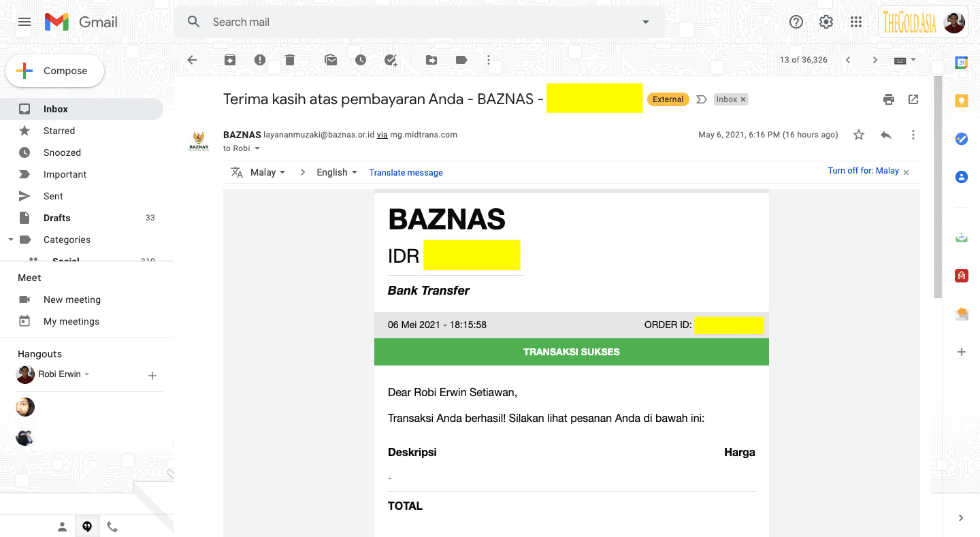This screenshot has height=537, width=980.
Task: Print the BAZNAS email
Action: (889, 99)
